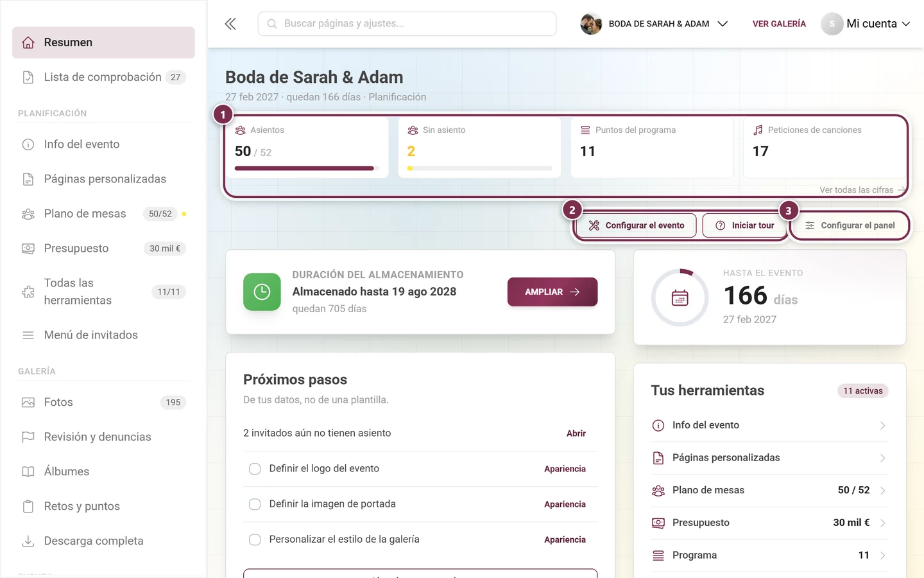Click Abrir for invitados sin asiento
924x578 pixels.
[576, 433]
